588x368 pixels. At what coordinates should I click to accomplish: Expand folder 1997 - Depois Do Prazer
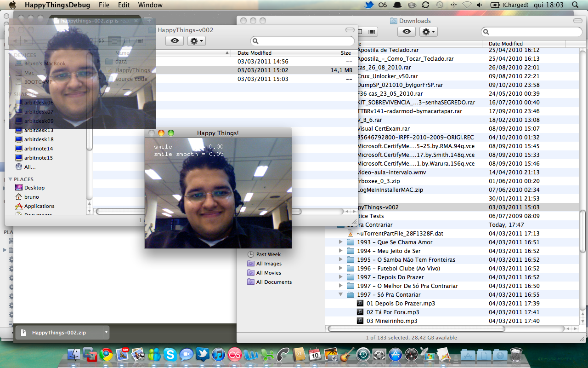[x=340, y=277]
